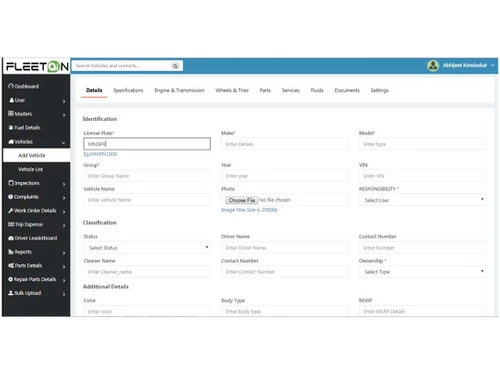
Task: Open the Engine & Transmission tab
Action: (x=179, y=90)
